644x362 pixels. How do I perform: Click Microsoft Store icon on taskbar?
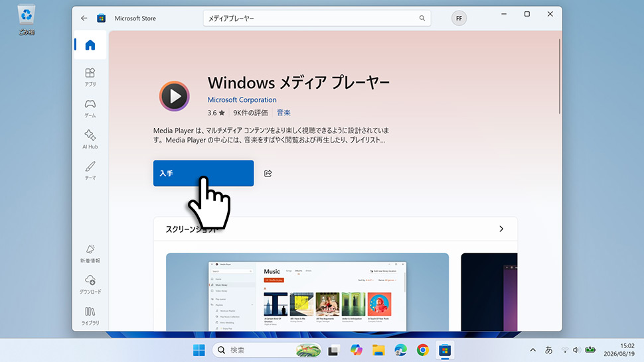[445, 350]
